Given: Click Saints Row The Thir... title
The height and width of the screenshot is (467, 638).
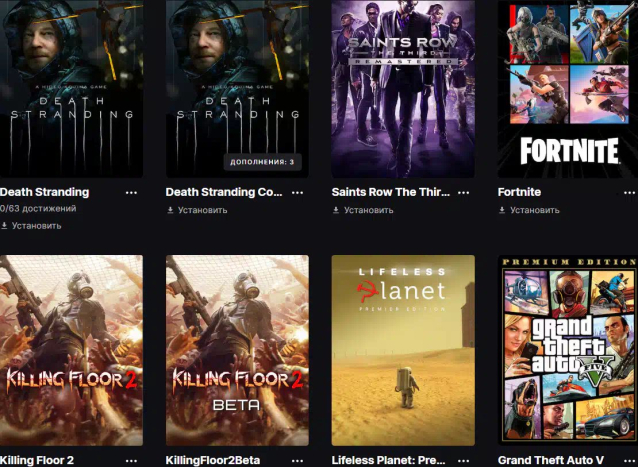Looking at the screenshot, I should click(391, 192).
